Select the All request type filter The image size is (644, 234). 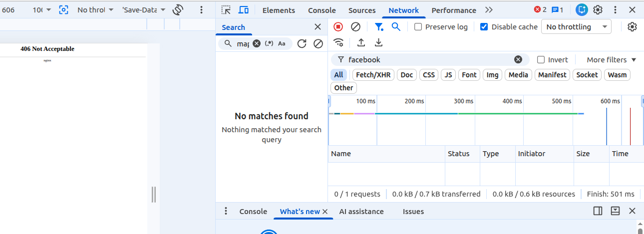339,75
